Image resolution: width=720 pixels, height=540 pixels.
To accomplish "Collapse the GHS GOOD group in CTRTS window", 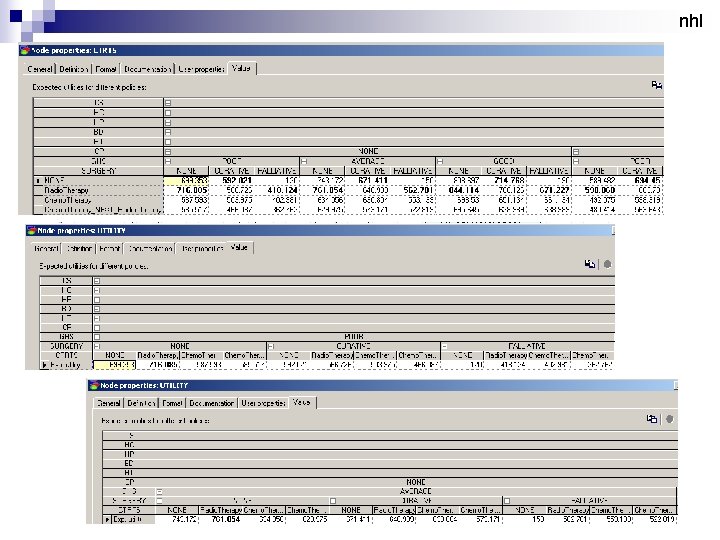I will click(x=440, y=161).
